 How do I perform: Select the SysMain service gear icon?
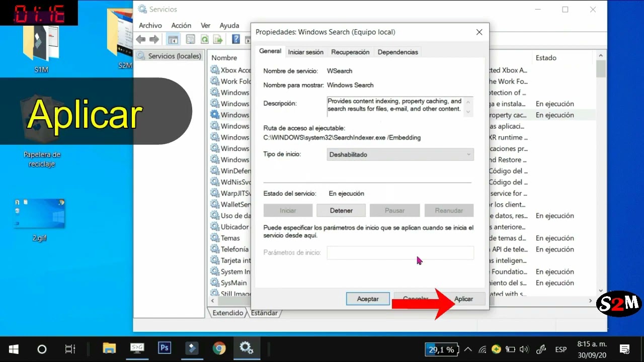tap(215, 283)
